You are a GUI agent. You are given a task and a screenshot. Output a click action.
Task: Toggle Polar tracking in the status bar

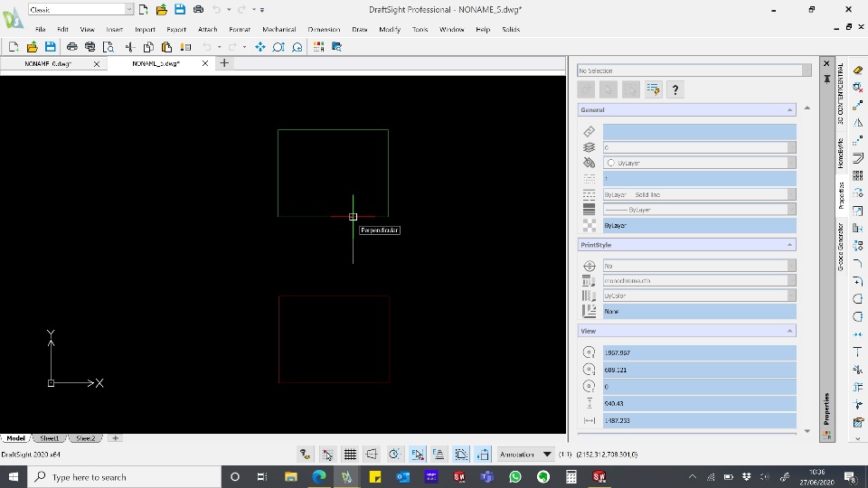[x=394, y=454]
